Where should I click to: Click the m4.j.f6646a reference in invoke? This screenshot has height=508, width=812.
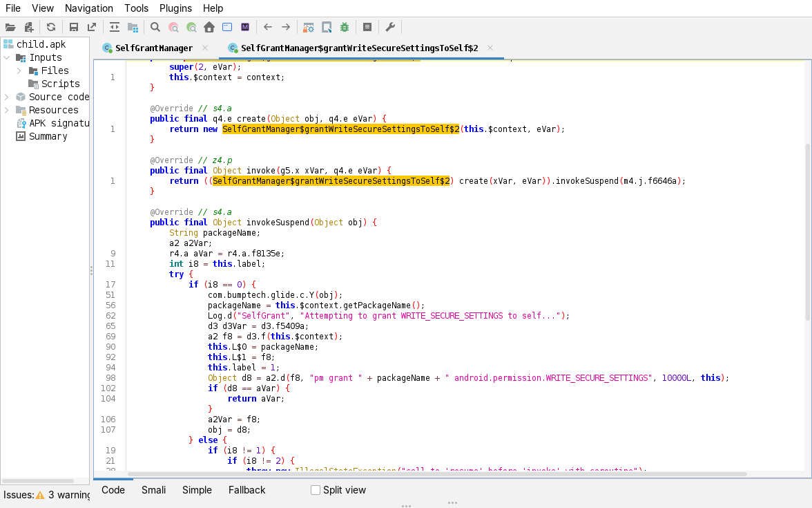(650, 181)
